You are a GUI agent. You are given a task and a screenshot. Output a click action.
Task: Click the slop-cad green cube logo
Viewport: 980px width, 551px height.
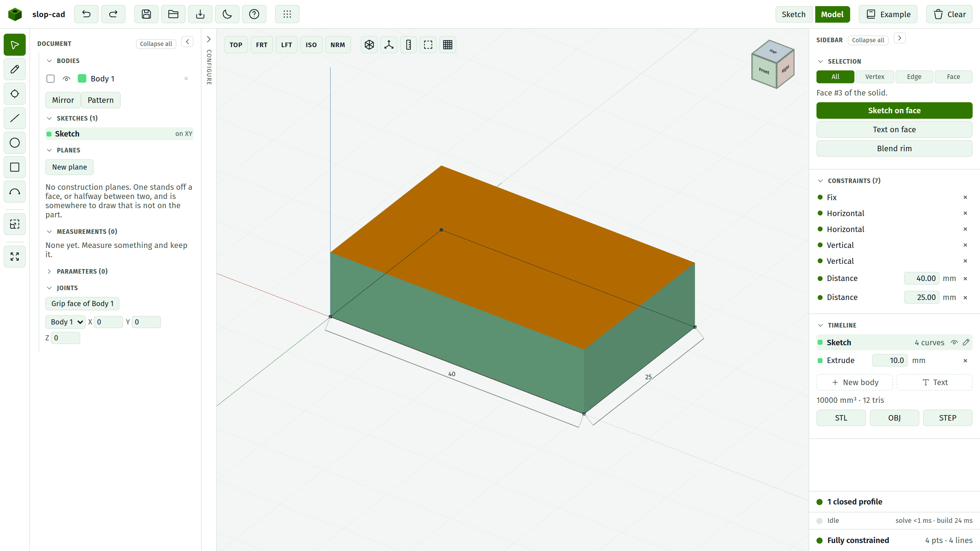[x=15, y=14]
